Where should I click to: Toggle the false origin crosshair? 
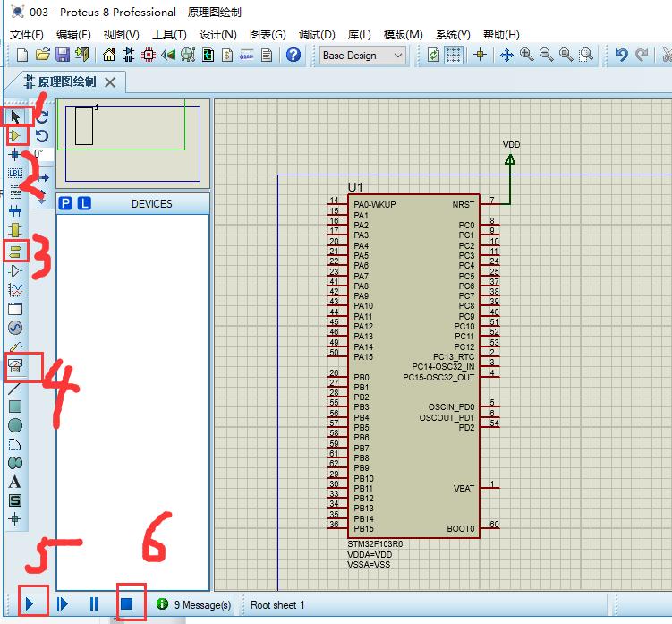[x=480, y=55]
